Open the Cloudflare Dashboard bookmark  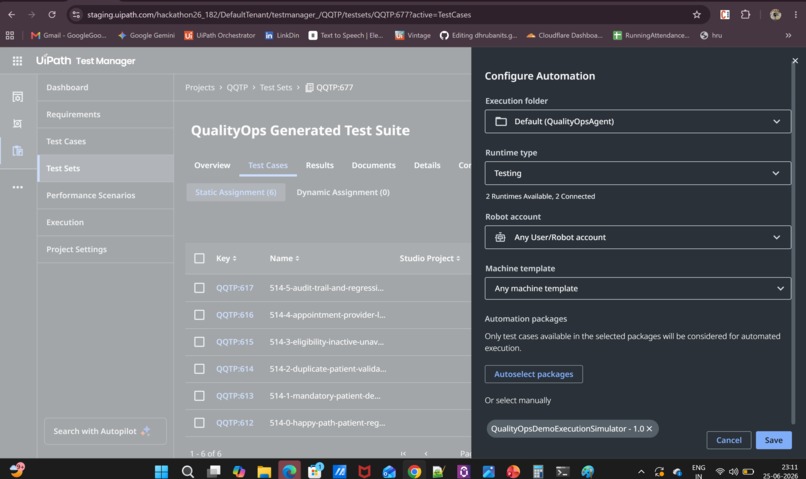[x=564, y=35]
